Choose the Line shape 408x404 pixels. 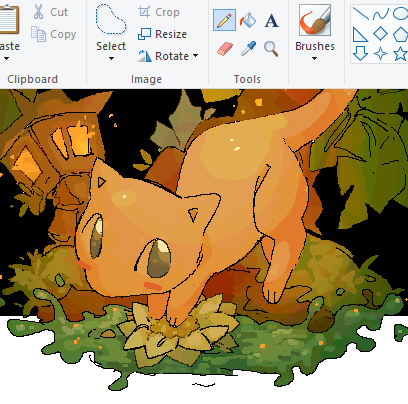coord(360,13)
